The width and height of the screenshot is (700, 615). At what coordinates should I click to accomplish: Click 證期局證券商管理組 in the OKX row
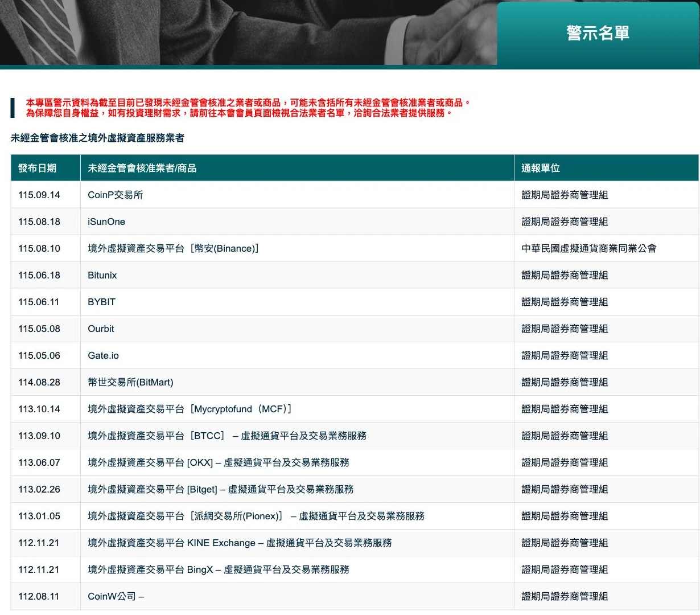565,462
